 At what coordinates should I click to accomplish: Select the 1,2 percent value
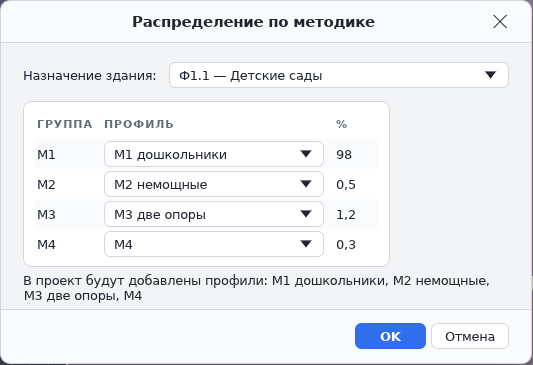(x=346, y=214)
